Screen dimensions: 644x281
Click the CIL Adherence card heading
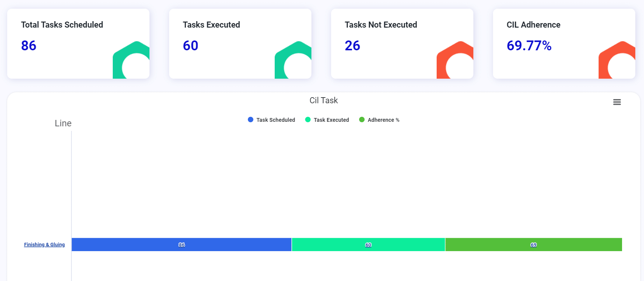tap(533, 25)
